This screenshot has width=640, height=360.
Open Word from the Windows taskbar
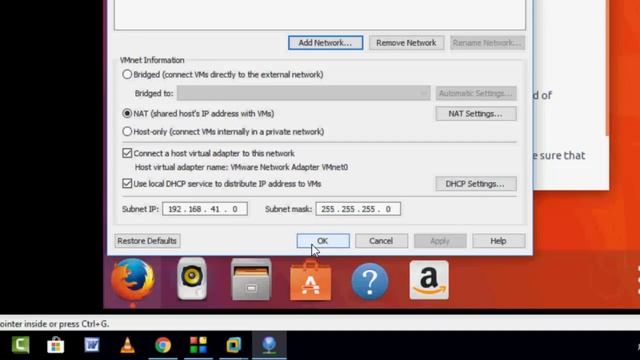[92, 345]
